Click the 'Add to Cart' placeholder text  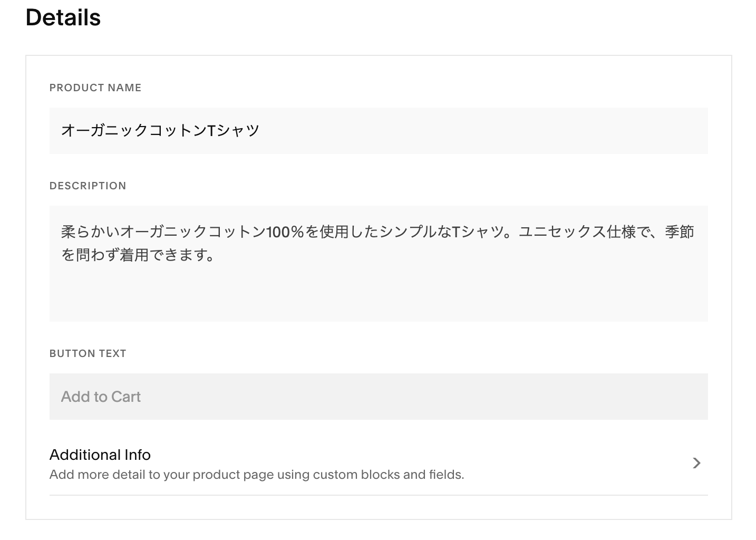(x=101, y=397)
